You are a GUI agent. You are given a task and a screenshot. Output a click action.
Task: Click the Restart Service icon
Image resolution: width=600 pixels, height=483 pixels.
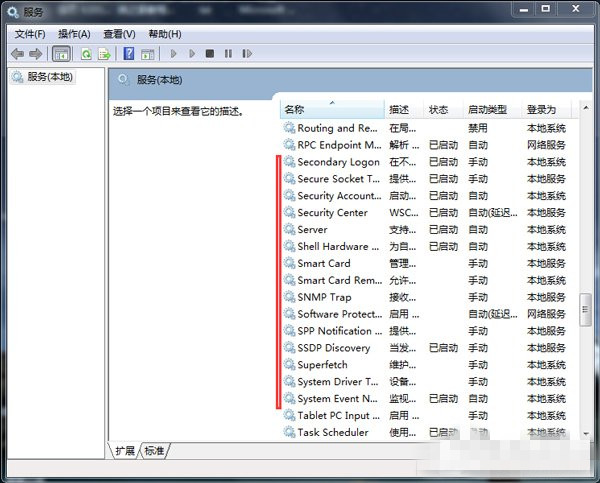click(x=247, y=54)
